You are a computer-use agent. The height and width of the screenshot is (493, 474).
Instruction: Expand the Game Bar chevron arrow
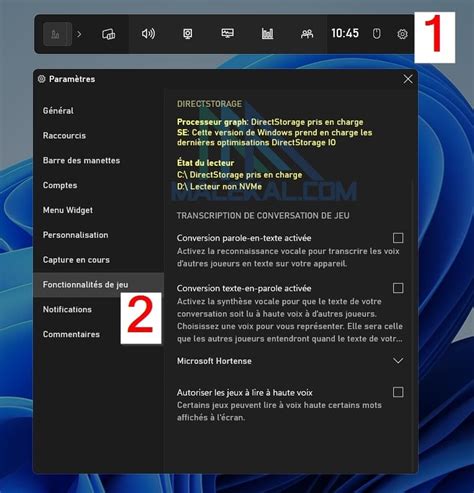tap(79, 34)
